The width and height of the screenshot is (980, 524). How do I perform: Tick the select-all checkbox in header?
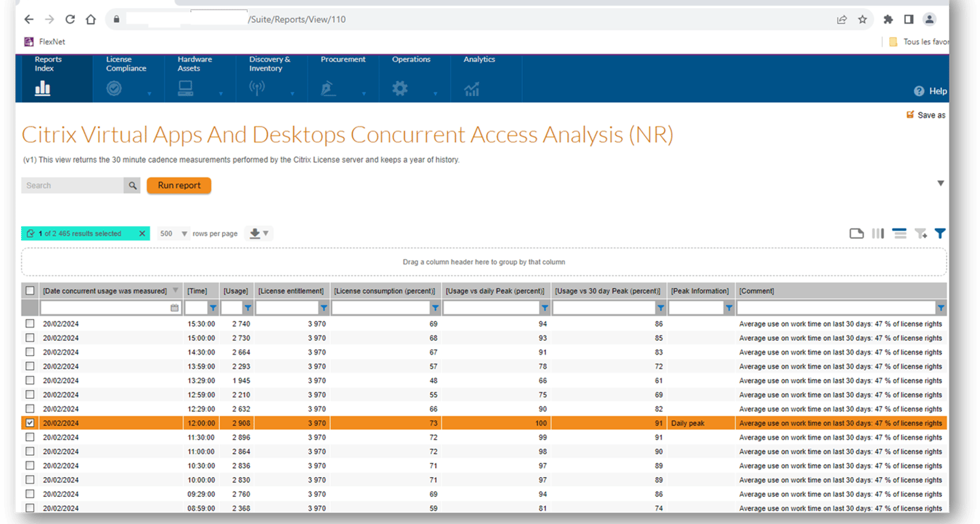(30, 291)
